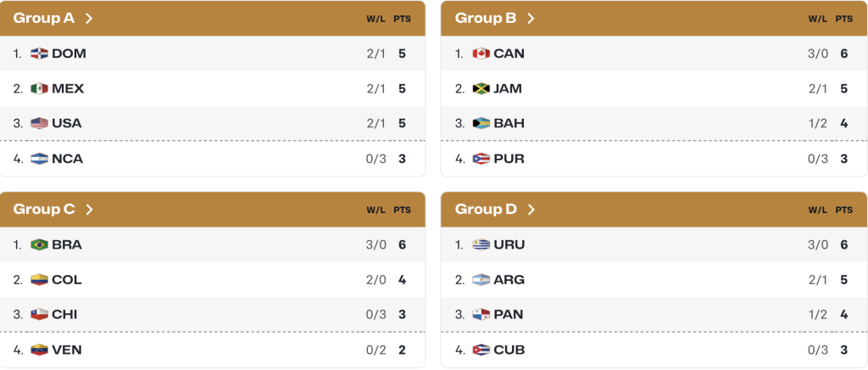Click the Chile flag icon
This screenshot has width=868, height=370.
[39, 314]
